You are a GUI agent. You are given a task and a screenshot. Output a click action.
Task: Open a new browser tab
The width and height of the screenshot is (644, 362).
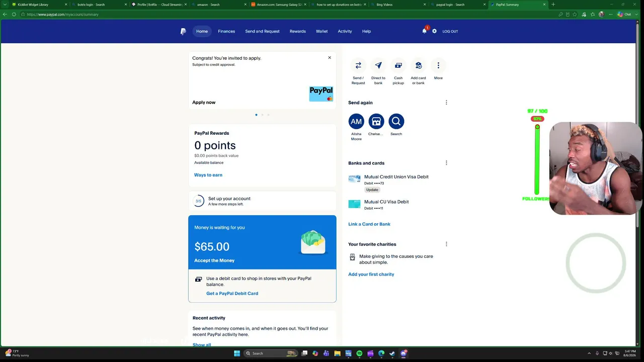click(x=553, y=5)
